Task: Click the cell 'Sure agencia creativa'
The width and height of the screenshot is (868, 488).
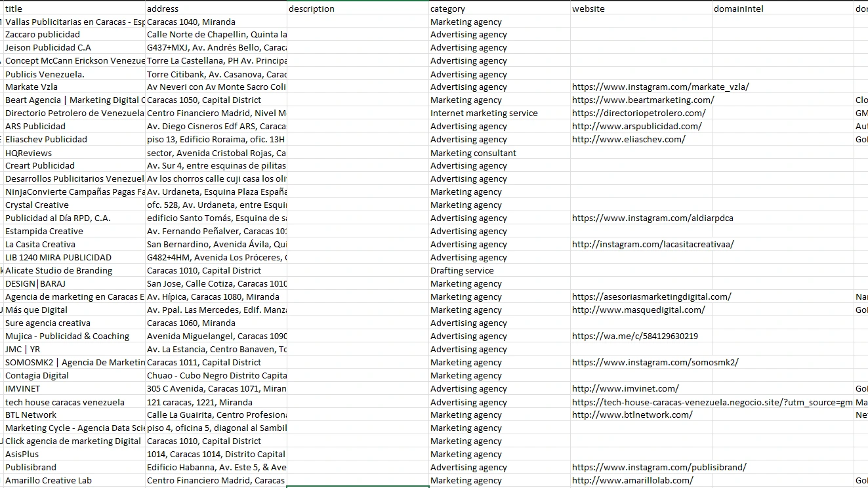Action: pyautogui.click(x=74, y=323)
